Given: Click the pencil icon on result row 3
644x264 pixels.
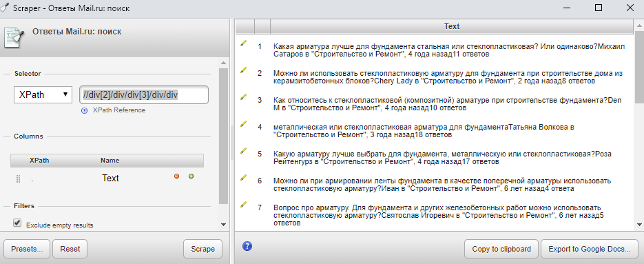Looking at the screenshot, I should click(x=244, y=97).
